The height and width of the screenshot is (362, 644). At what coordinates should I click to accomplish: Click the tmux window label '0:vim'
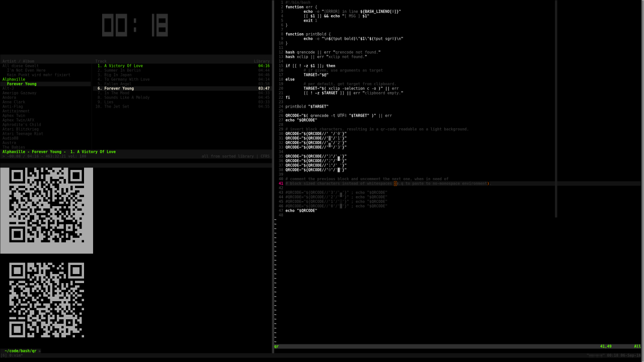pyautogui.click(x=16, y=355)
